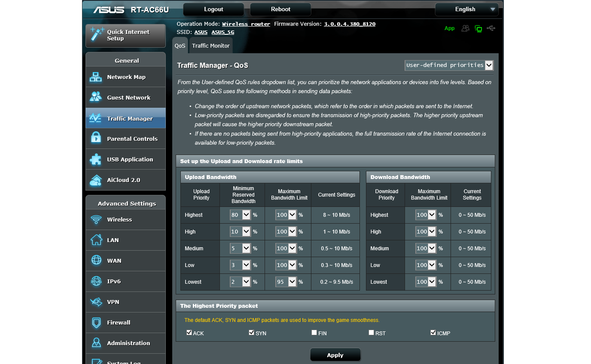Image resolution: width=591 pixels, height=364 pixels.
Task: Click the LAN house icon
Action: click(x=96, y=240)
